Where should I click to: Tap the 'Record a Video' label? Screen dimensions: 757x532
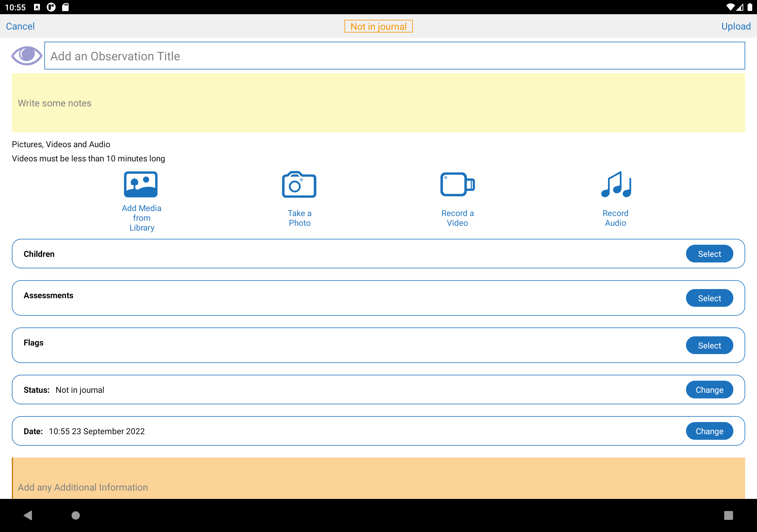point(458,218)
